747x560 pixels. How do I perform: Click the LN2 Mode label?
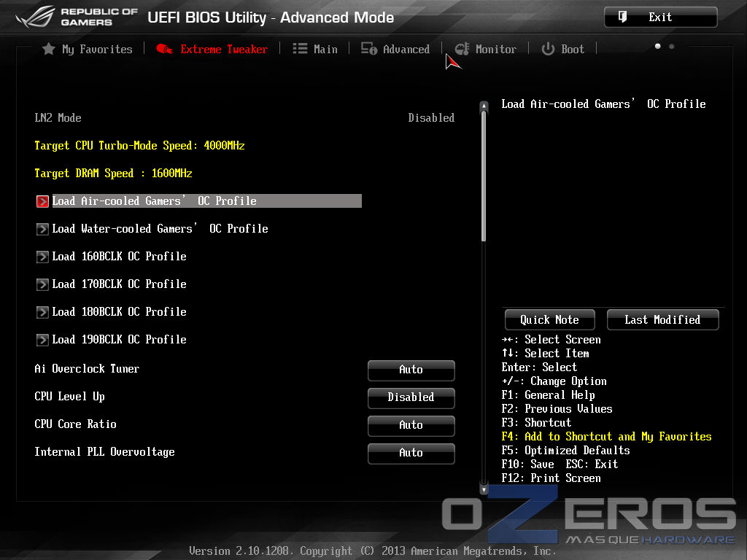pos(58,117)
